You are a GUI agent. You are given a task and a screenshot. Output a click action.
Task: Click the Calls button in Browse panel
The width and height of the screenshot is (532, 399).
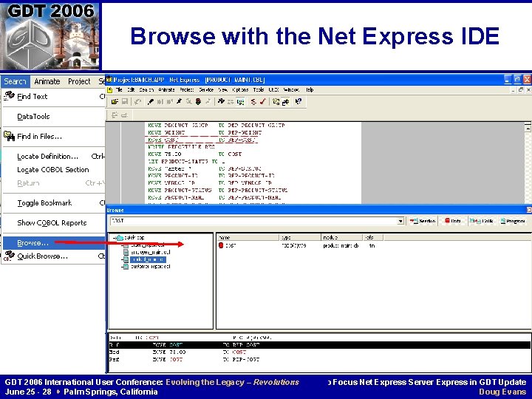tap(482, 221)
